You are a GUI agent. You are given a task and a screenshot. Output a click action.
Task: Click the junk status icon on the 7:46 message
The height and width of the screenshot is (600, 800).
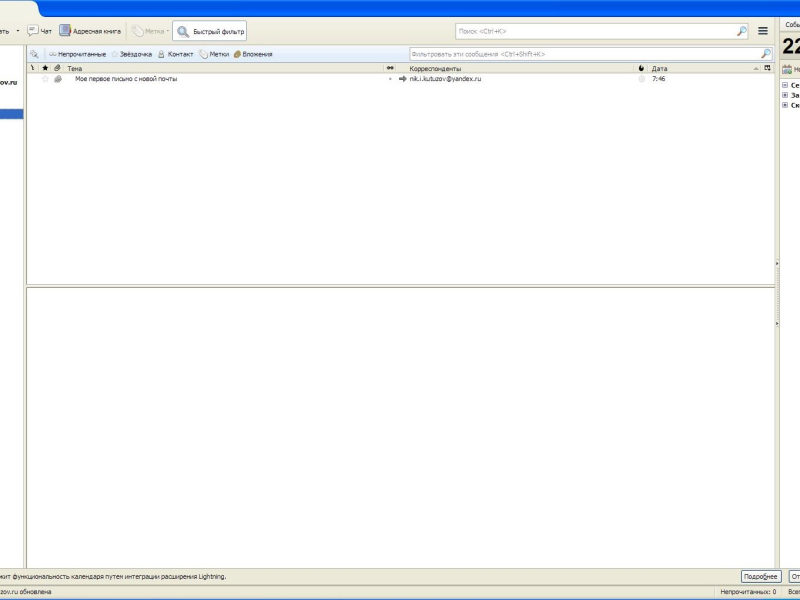point(641,79)
